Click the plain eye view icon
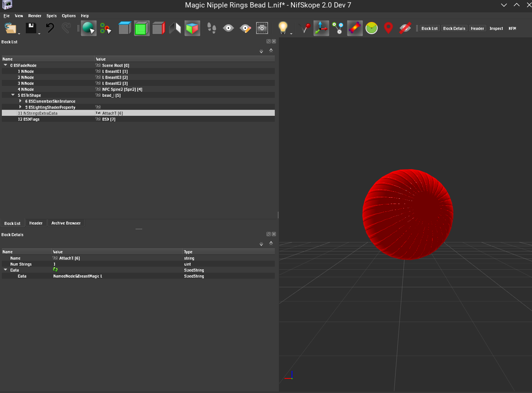This screenshot has width=532, height=393. 228,28
